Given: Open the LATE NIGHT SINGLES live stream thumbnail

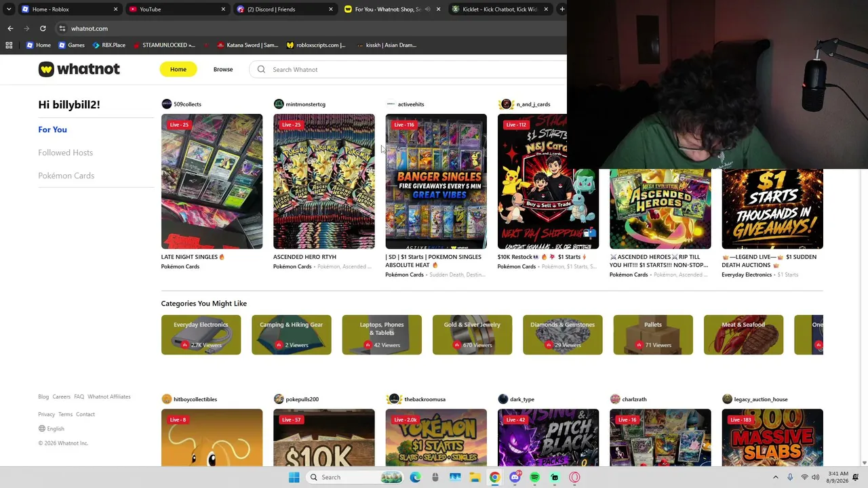Looking at the screenshot, I should (212, 181).
